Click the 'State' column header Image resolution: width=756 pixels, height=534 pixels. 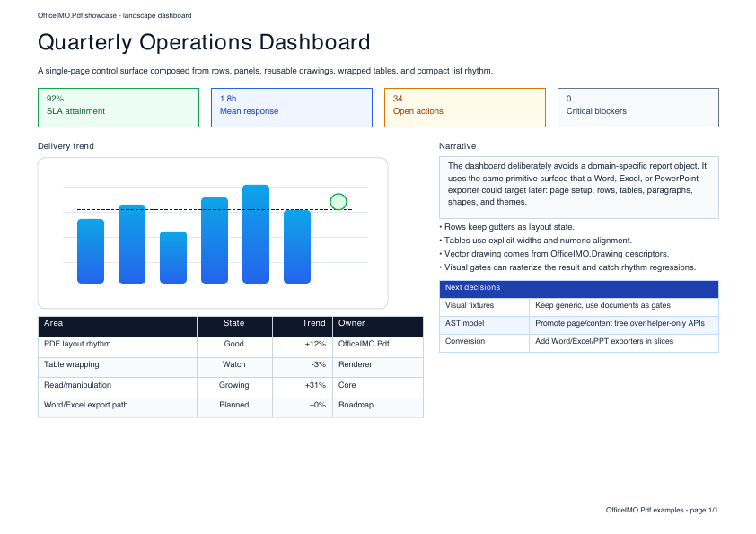pos(234,327)
